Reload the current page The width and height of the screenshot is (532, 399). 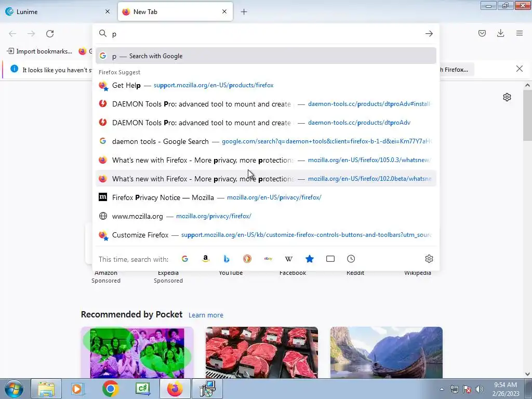(x=50, y=34)
